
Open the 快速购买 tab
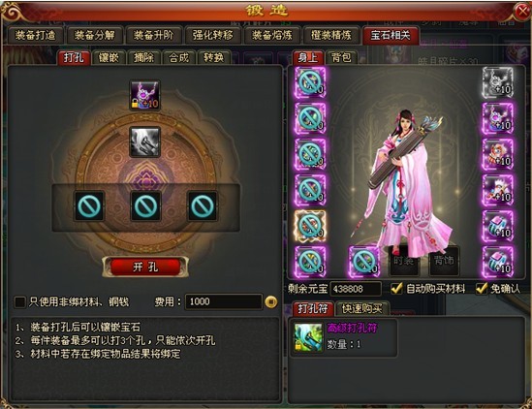361,309
